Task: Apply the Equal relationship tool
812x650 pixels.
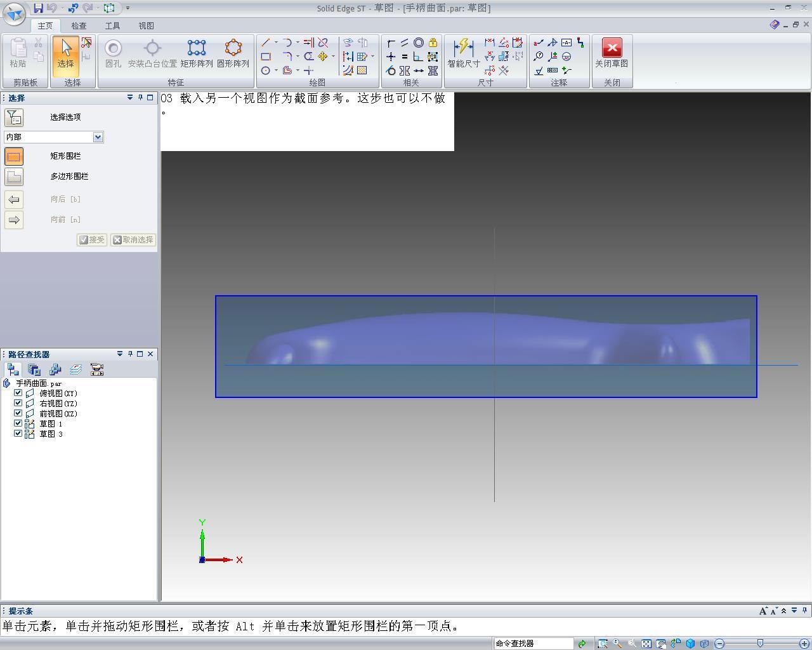Action: [405, 56]
